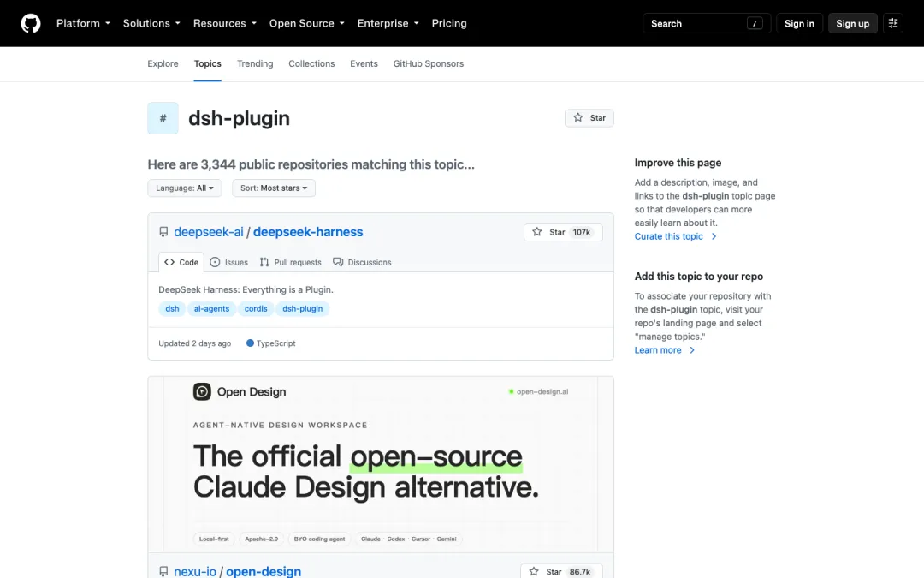Follow the Learn more link

tap(658, 350)
